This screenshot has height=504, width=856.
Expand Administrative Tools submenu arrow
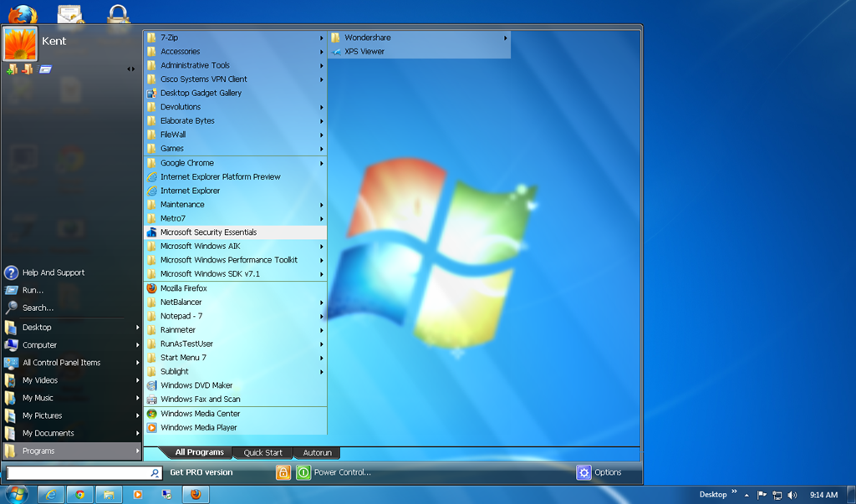click(322, 65)
